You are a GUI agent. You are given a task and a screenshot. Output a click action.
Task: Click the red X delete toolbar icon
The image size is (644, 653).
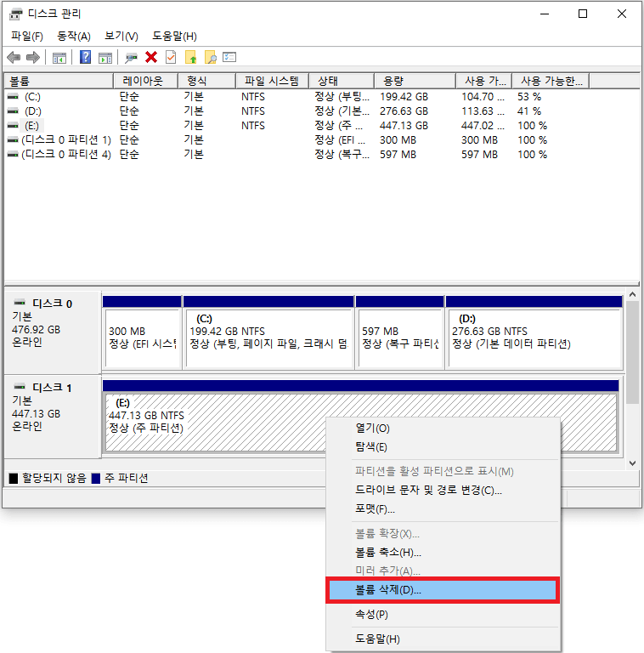151,57
